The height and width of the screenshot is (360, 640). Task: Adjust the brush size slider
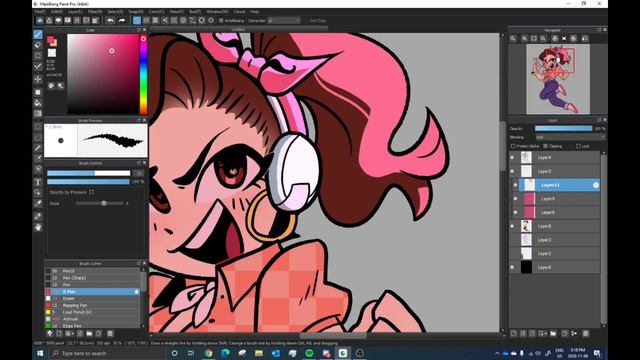tap(89, 173)
